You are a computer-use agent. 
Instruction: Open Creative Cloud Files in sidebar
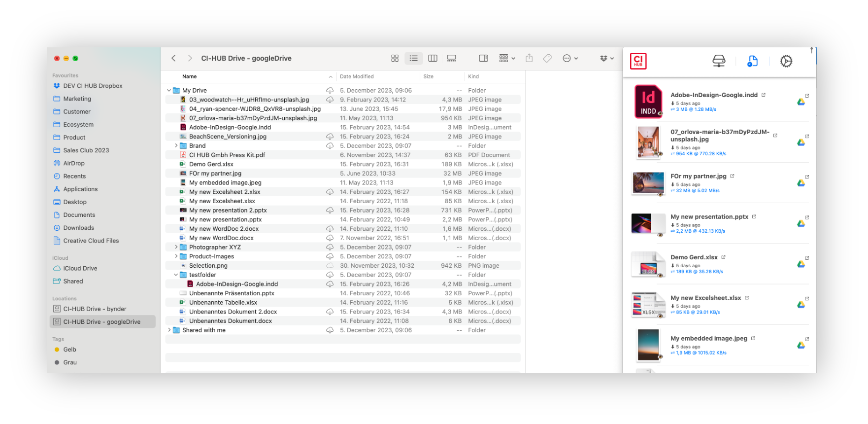point(91,241)
